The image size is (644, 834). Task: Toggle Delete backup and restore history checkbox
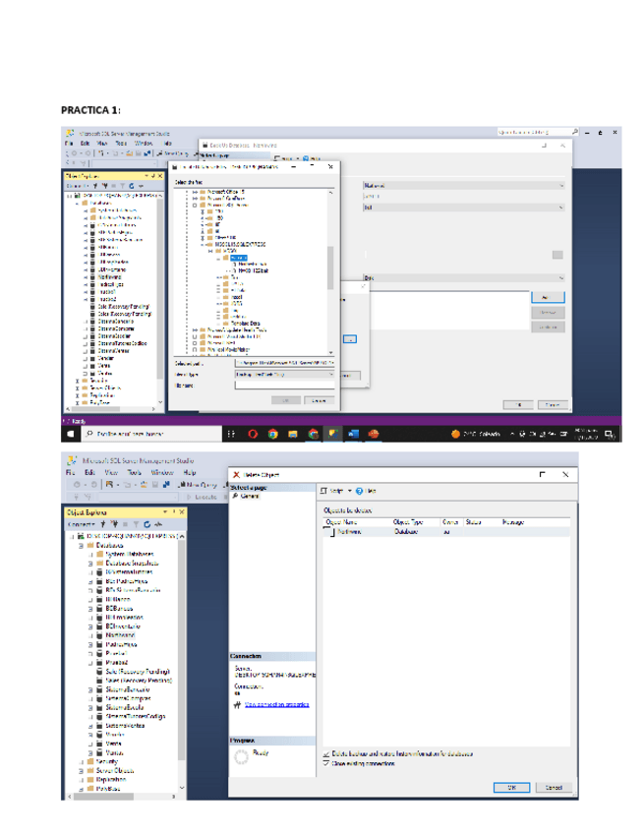[325, 753]
